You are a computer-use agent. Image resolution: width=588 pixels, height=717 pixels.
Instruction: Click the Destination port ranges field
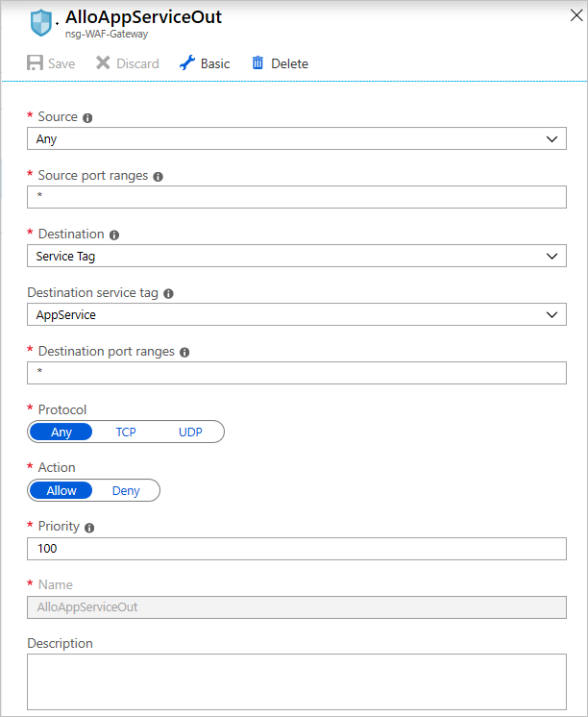tap(296, 373)
